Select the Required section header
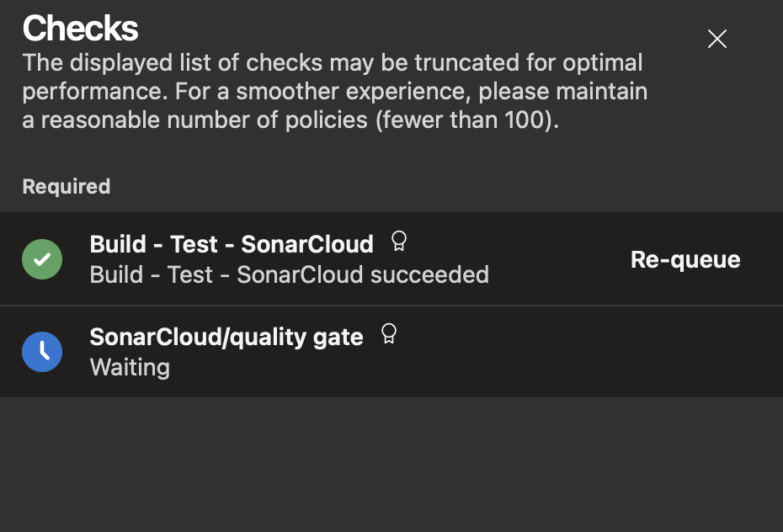 point(67,187)
